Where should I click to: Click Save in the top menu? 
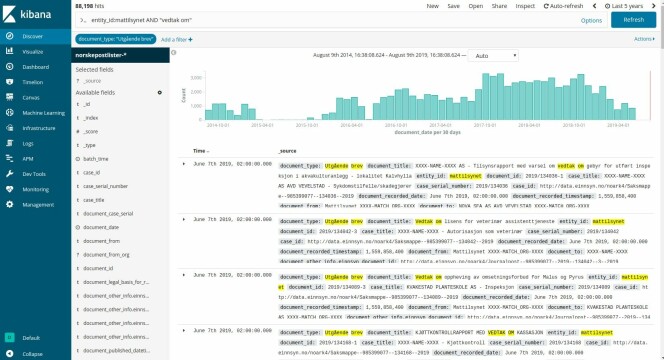pyautogui.click(x=454, y=6)
